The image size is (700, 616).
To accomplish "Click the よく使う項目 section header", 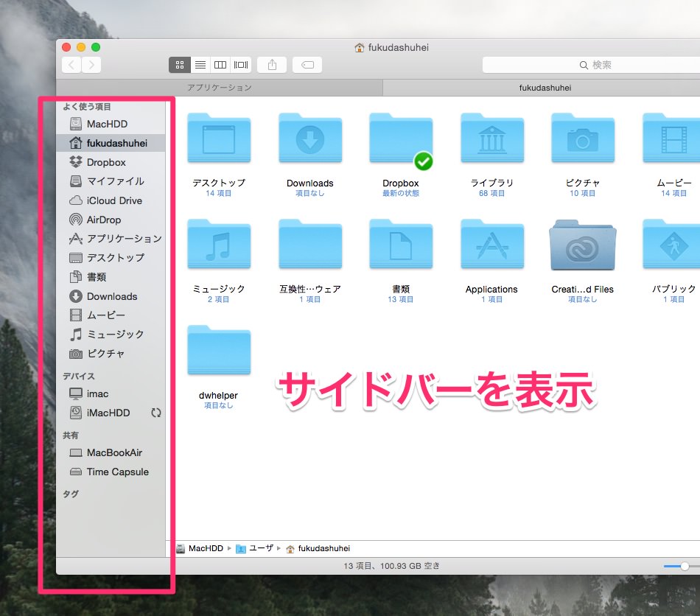I will (87, 106).
